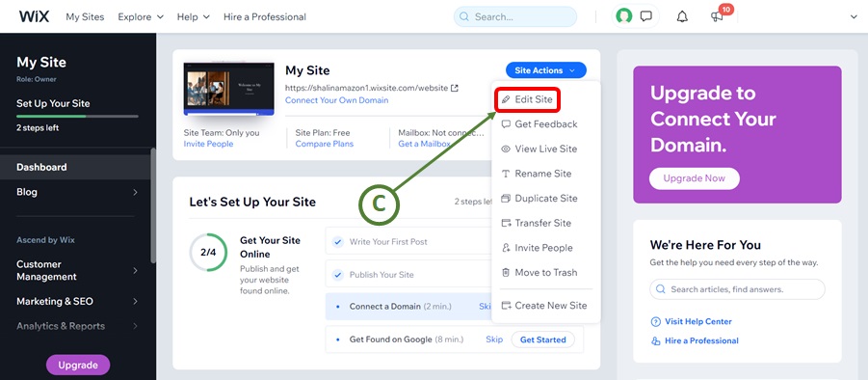The height and width of the screenshot is (380, 868).
Task: Open site URL external link icon
Action: coord(455,88)
